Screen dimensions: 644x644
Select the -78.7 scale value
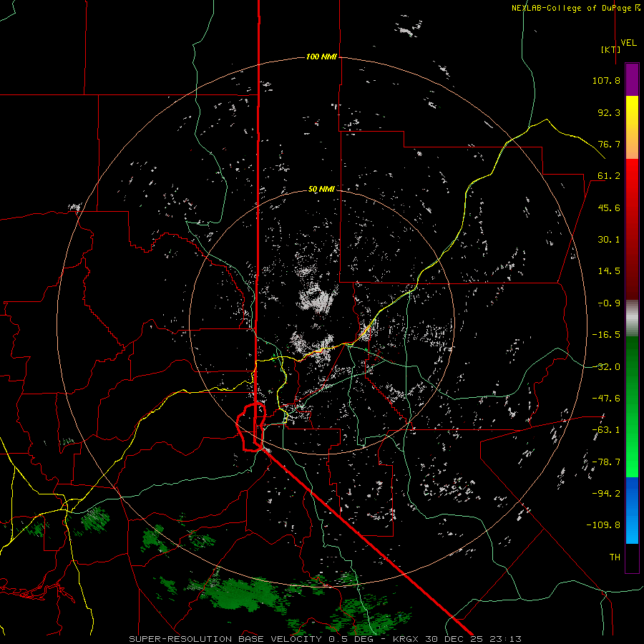606,462
